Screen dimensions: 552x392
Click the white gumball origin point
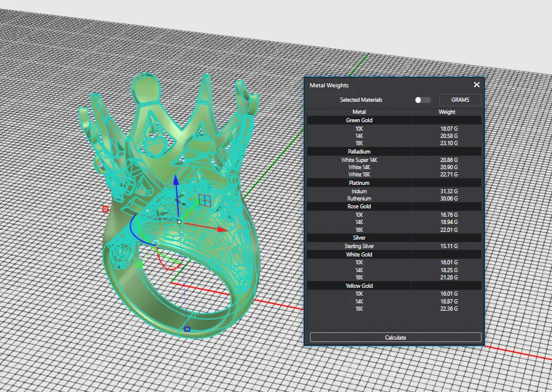coord(179,222)
